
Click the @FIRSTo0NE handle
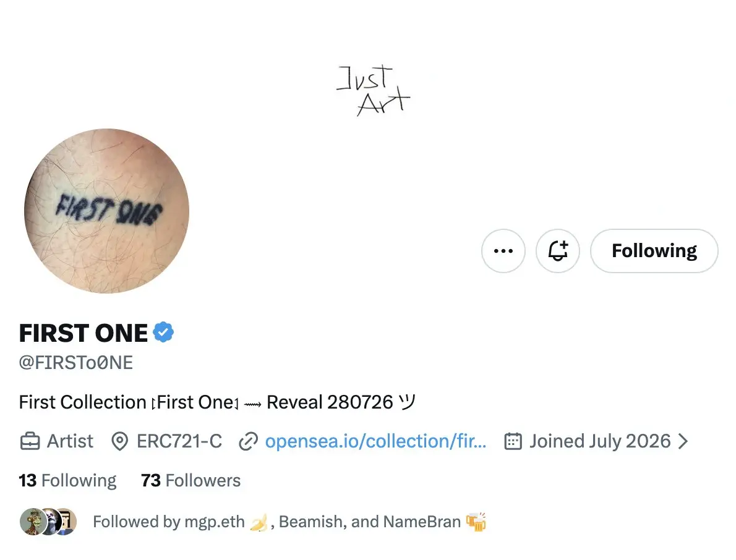(x=76, y=363)
